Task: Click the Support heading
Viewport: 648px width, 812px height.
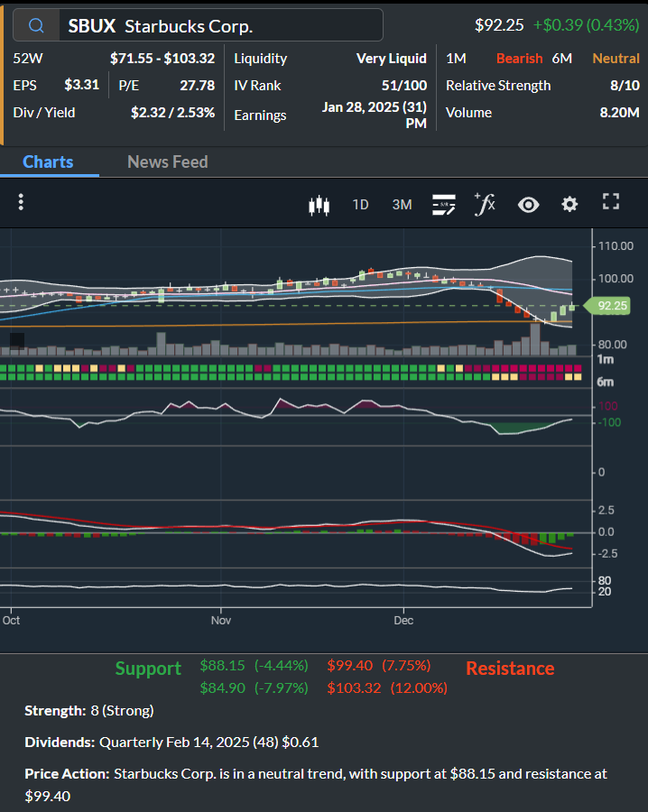Action: coord(148,669)
